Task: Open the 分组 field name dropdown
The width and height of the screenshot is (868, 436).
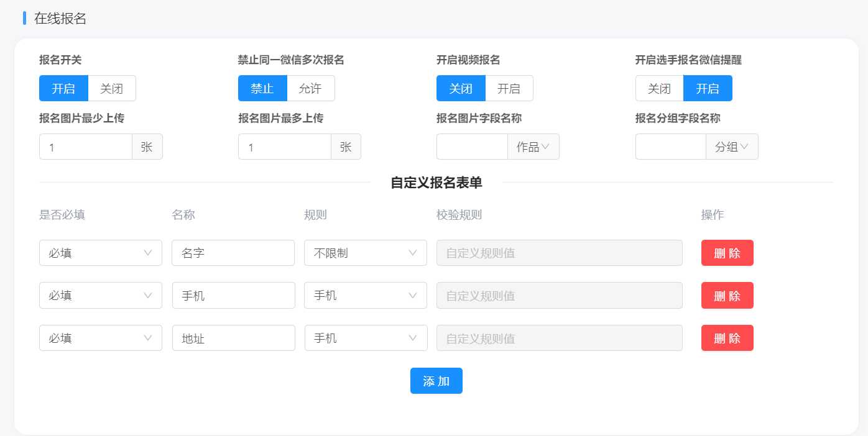Action: point(732,147)
